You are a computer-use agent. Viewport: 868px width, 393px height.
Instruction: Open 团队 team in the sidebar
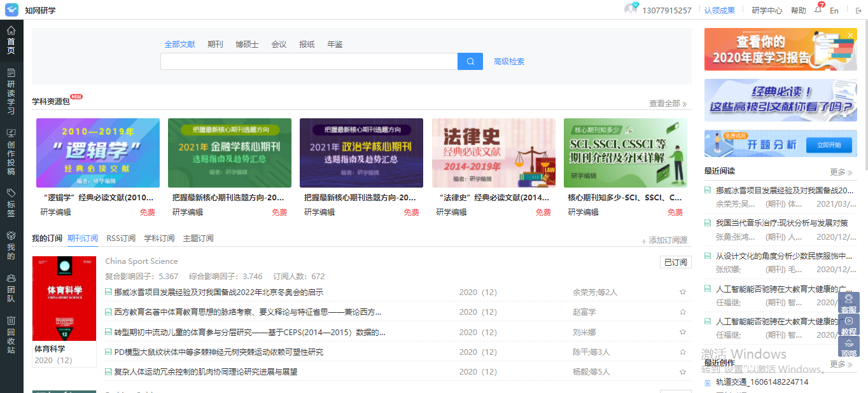tap(11, 288)
